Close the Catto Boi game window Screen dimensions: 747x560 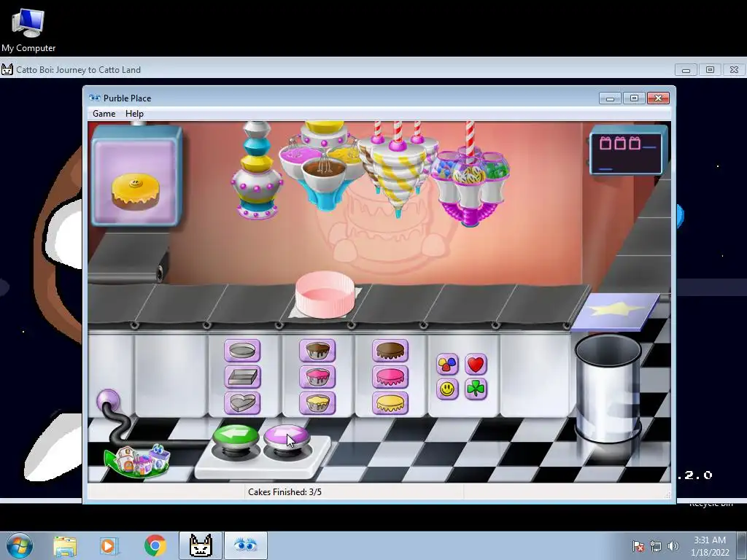pyautogui.click(x=734, y=70)
